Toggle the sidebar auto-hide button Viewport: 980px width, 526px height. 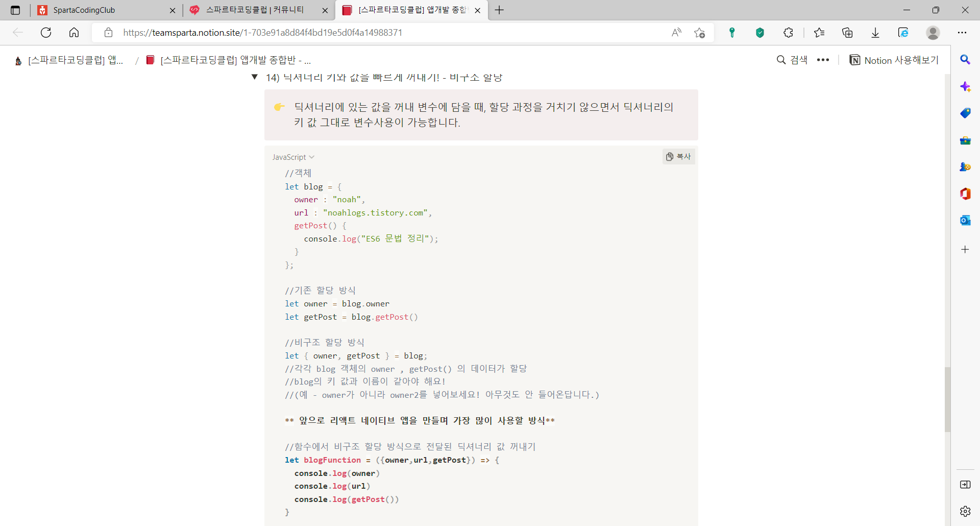coord(965,485)
